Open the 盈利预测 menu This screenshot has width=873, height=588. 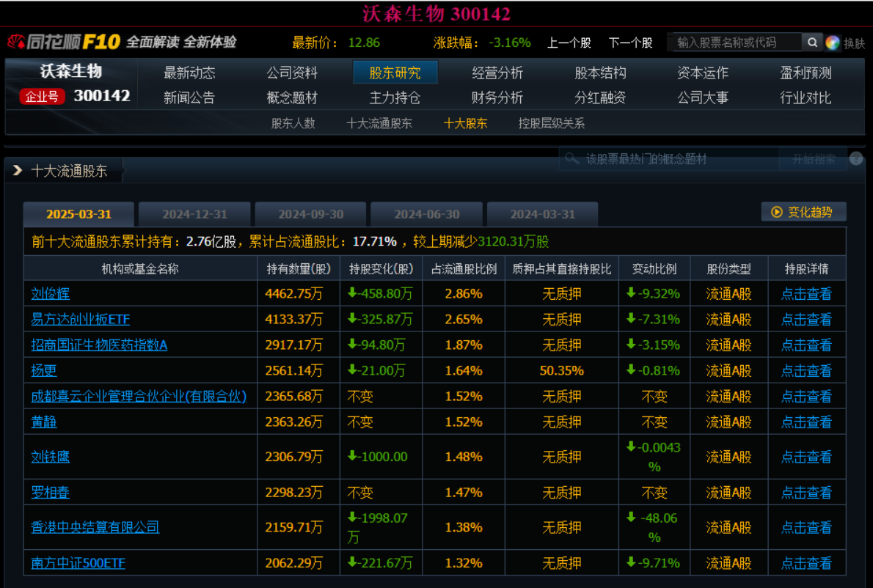pyautogui.click(x=806, y=73)
